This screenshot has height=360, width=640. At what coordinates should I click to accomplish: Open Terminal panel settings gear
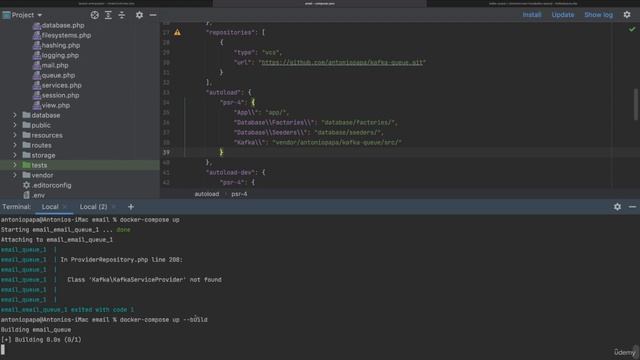pos(617,207)
